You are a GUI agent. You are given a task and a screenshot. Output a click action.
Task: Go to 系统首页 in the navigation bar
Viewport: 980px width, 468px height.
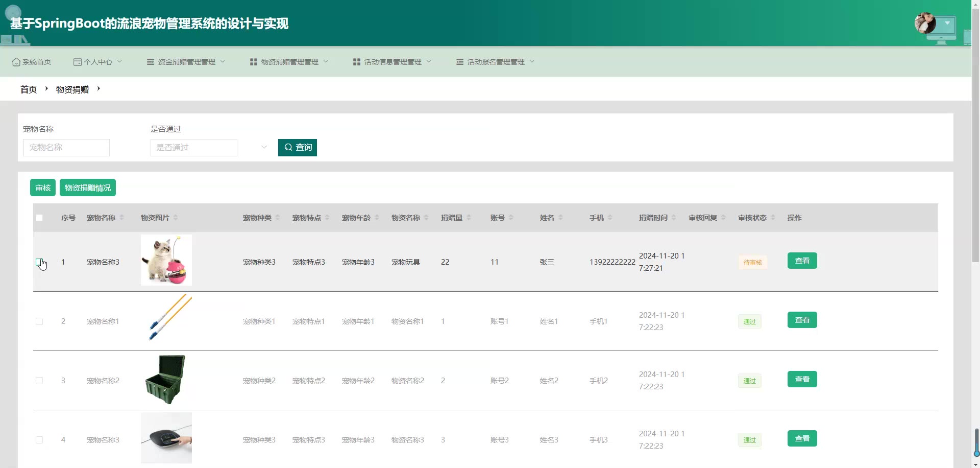32,62
